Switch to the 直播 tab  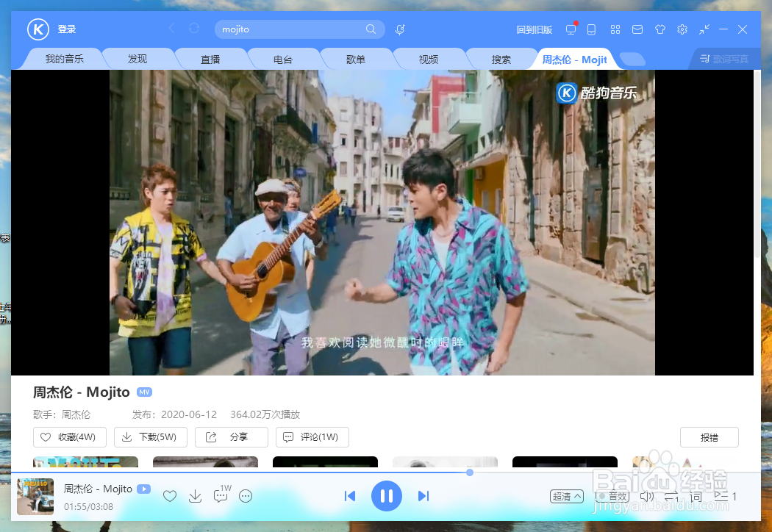(x=210, y=59)
